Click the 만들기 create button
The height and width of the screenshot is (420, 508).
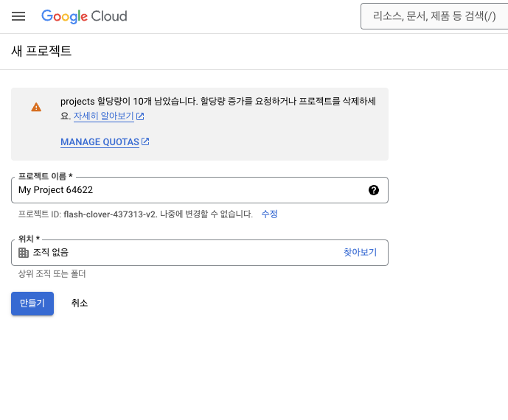pos(32,304)
